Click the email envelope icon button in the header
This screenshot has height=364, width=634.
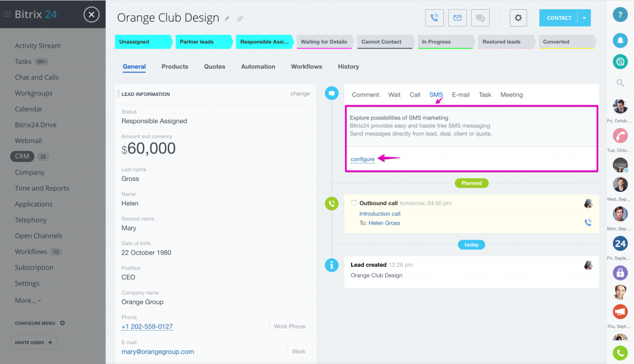[458, 18]
